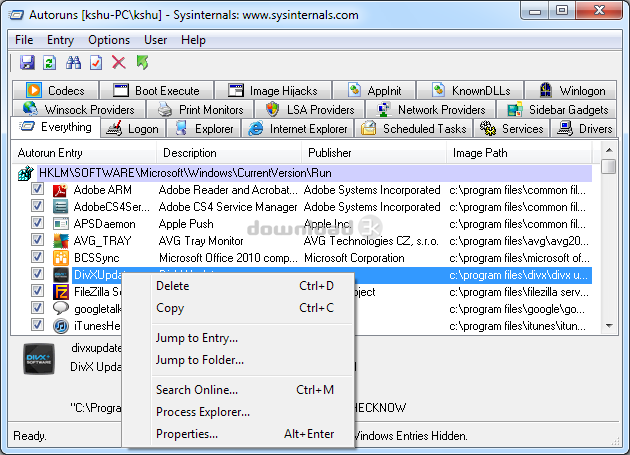
Task: Click the Refresh toolbar icon
Action: click(x=49, y=63)
